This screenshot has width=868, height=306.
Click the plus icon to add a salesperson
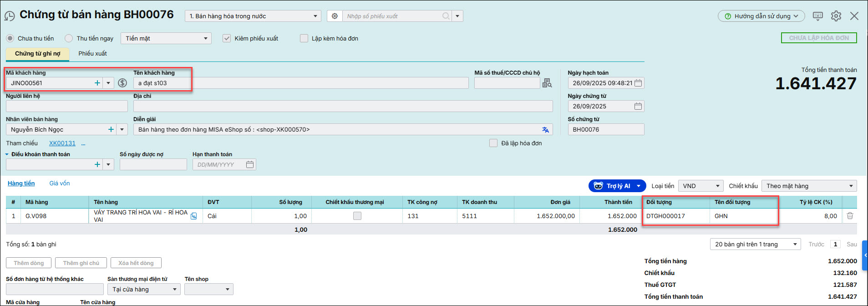click(111, 129)
